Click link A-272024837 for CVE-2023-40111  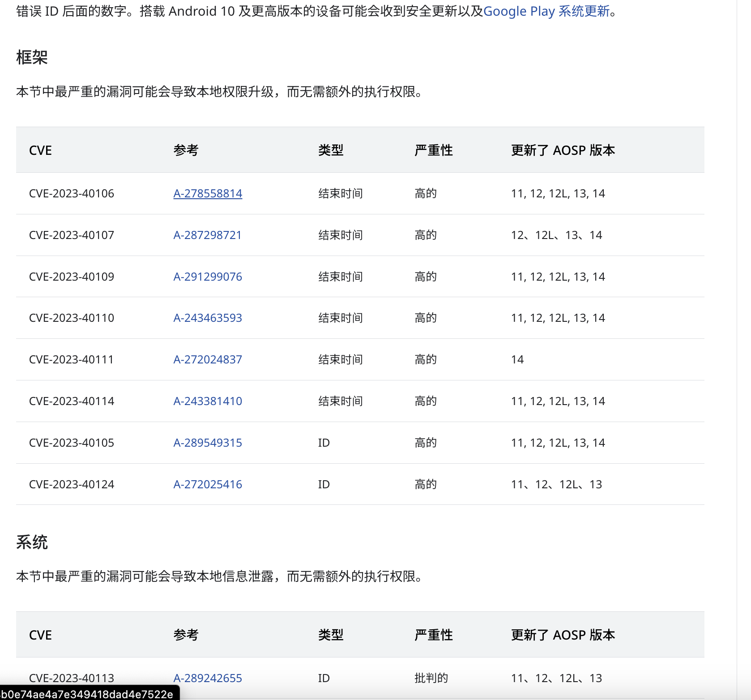point(208,359)
